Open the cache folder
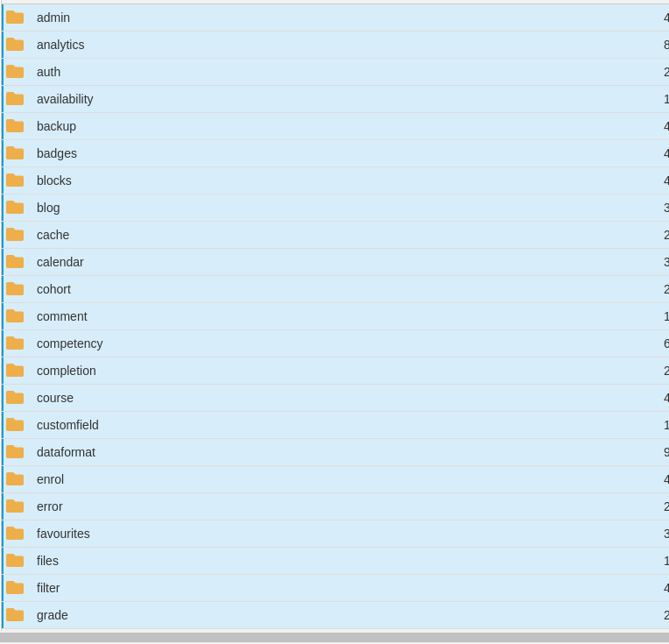The image size is (669, 644). tap(53, 235)
